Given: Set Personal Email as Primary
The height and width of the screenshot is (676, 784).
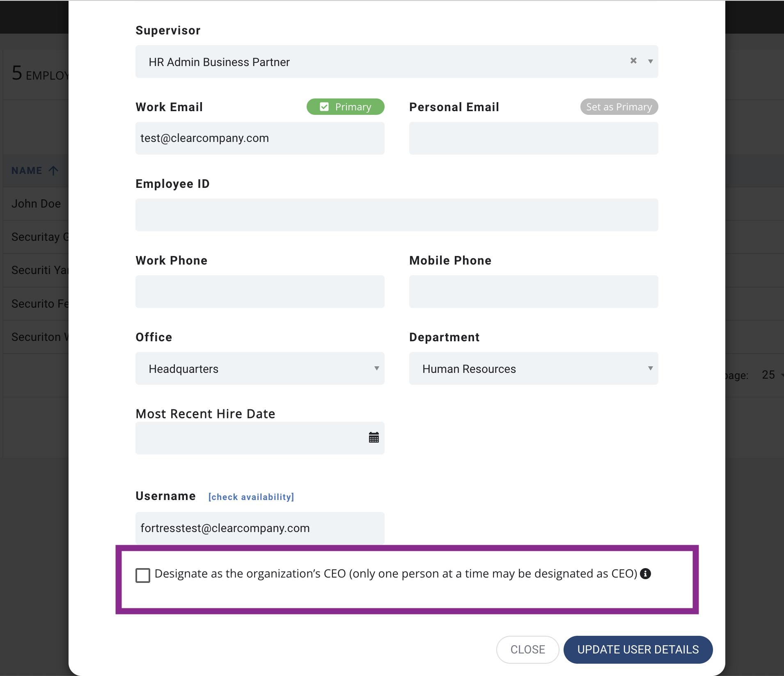Looking at the screenshot, I should [619, 107].
